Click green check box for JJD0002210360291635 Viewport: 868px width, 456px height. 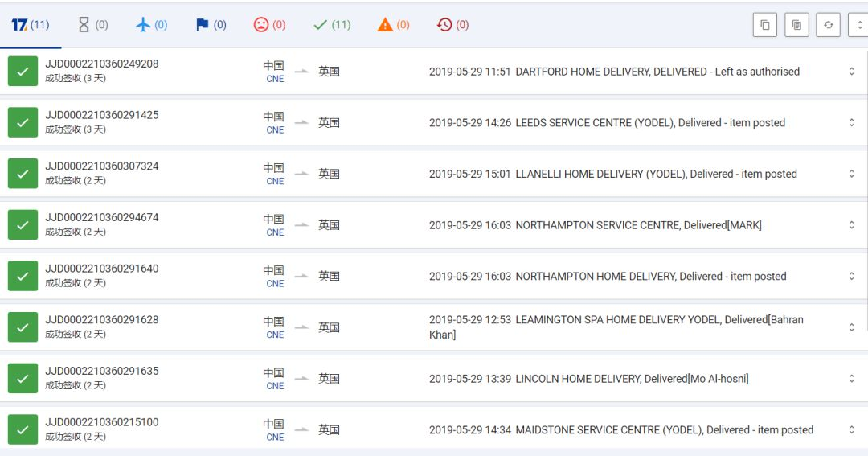[x=23, y=379]
